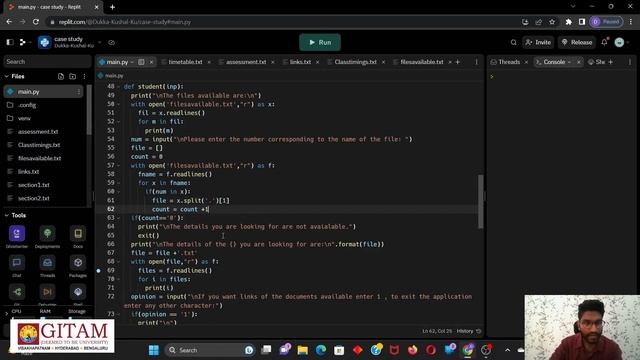Open the user avatar account menu

[x=619, y=42]
